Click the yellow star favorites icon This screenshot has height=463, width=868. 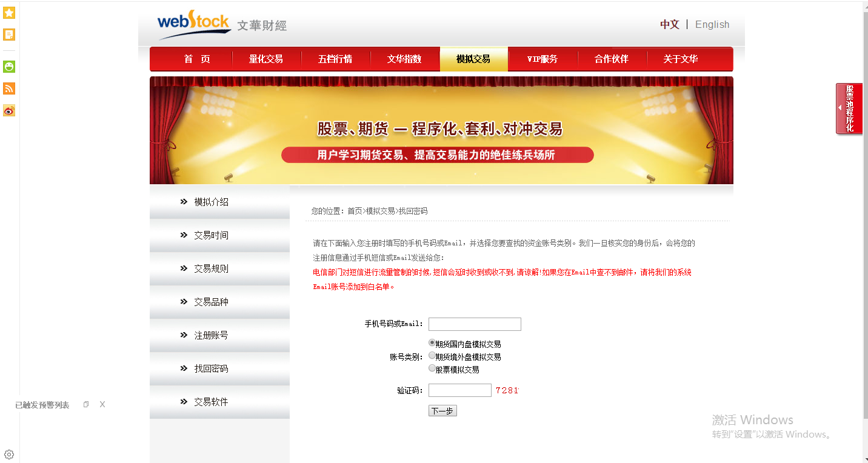pos(9,13)
